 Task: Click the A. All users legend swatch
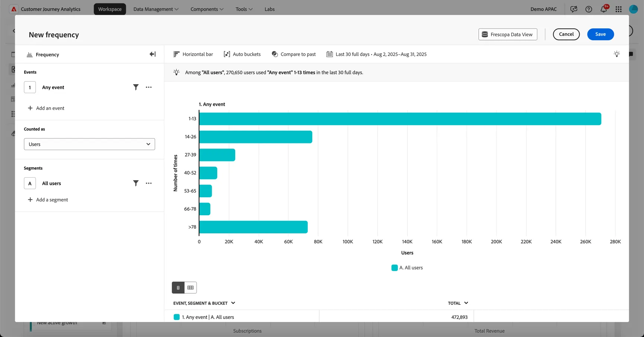coord(395,268)
